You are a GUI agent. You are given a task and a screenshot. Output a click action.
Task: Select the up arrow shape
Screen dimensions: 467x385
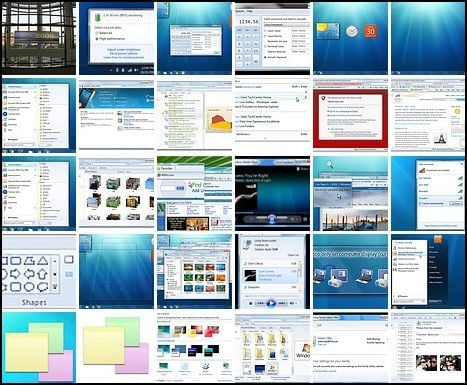coord(42,274)
